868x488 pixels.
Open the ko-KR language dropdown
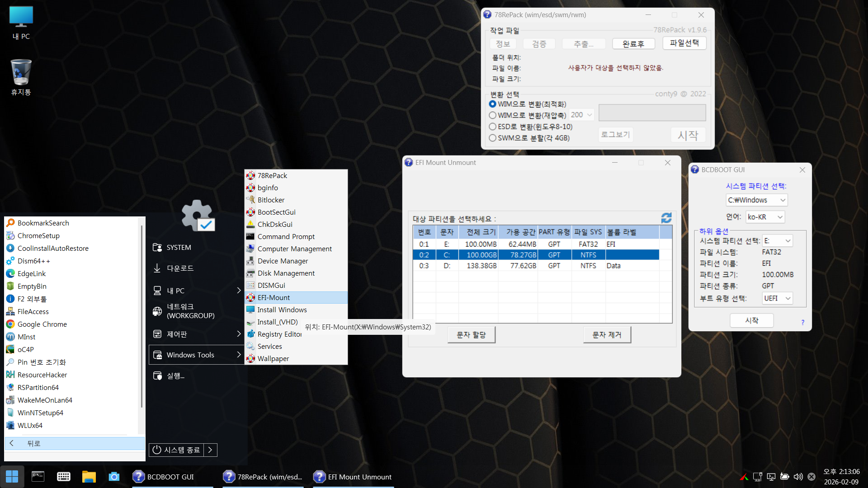pos(765,217)
